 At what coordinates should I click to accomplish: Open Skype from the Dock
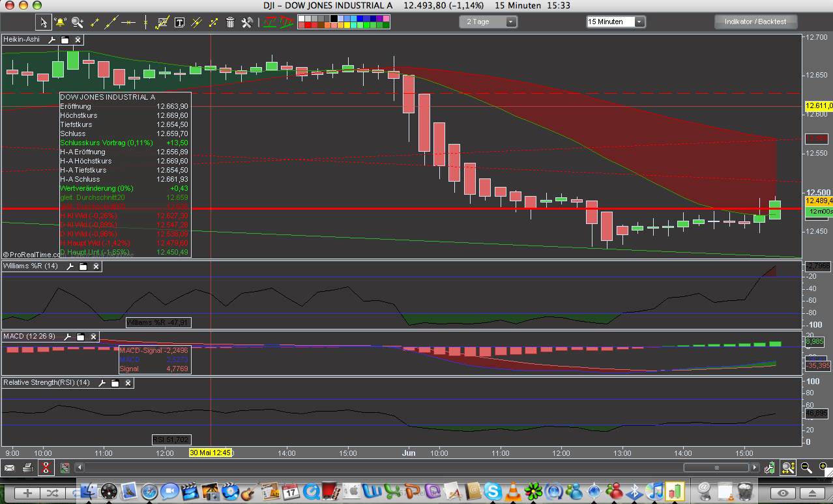click(493, 491)
